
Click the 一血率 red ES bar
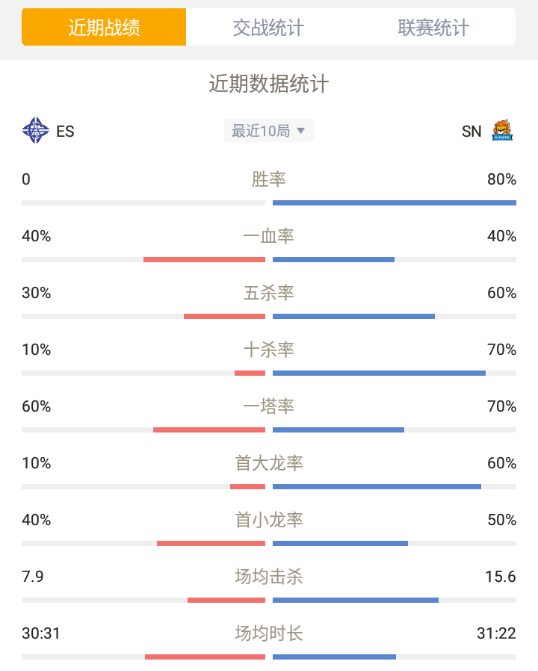point(204,260)
